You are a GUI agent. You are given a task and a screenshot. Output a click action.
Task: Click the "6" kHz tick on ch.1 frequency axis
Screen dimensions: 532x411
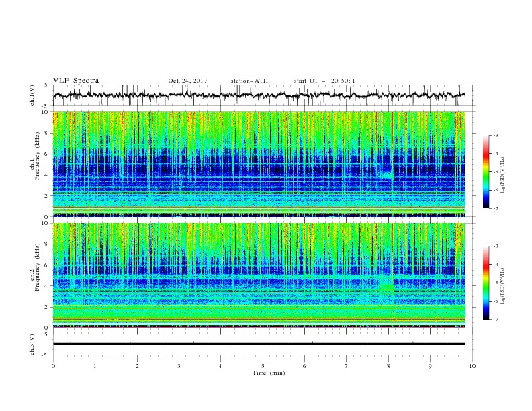point(47,154)
